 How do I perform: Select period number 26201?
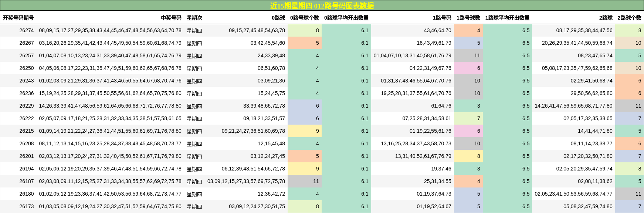(x=27, y=156)
